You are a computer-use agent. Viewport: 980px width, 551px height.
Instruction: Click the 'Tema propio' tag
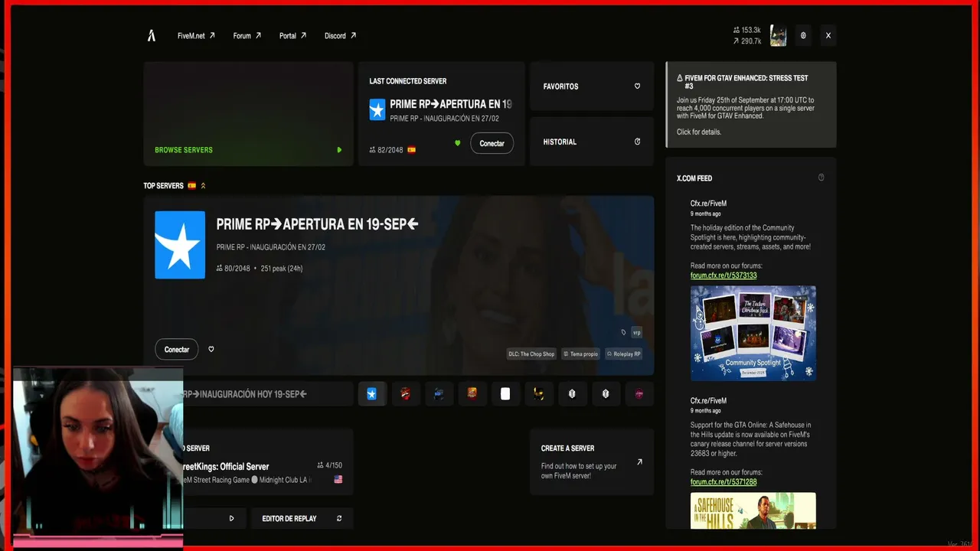point(581,354)
